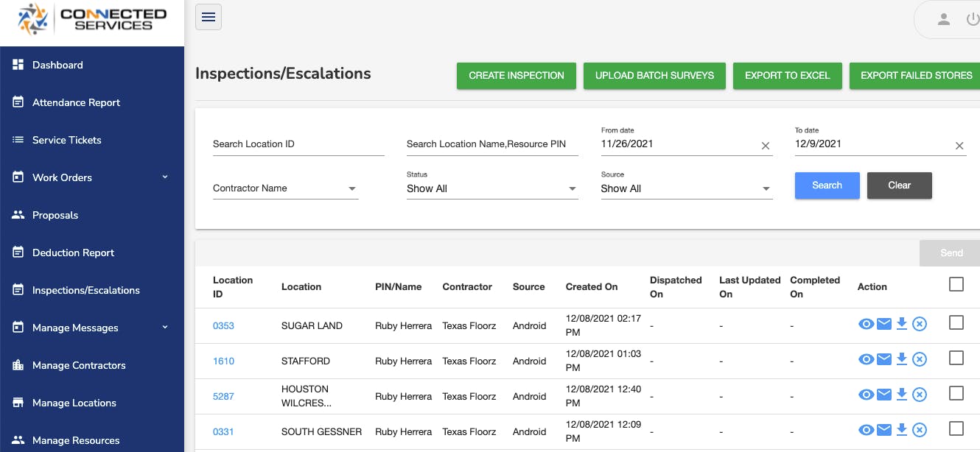Click the CREATE INSPECTION button
This screenshot has width=980, height=452.
coord(517,76)
